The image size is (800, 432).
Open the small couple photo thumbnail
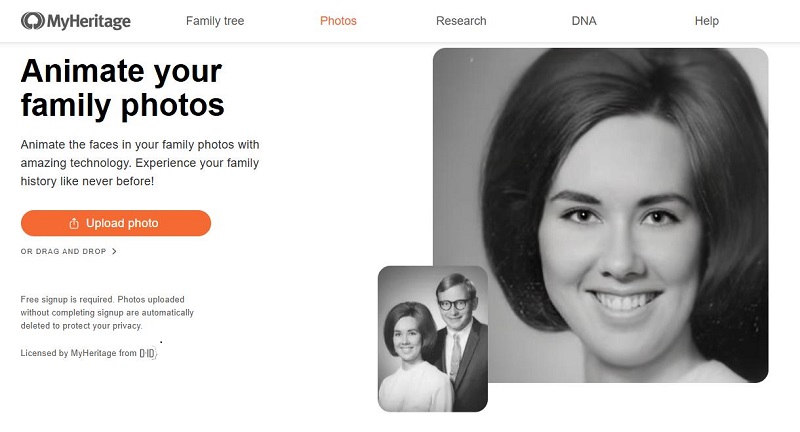click(432, 339)
